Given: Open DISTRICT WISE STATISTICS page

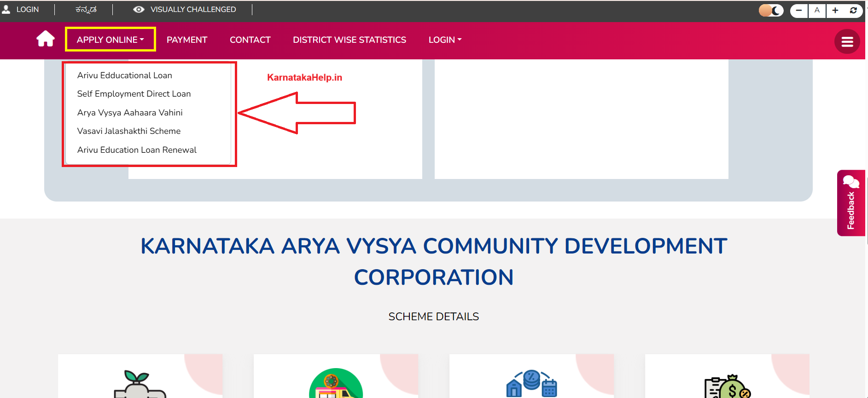Looking at the screenshot, I should click(x=350, y=40).
